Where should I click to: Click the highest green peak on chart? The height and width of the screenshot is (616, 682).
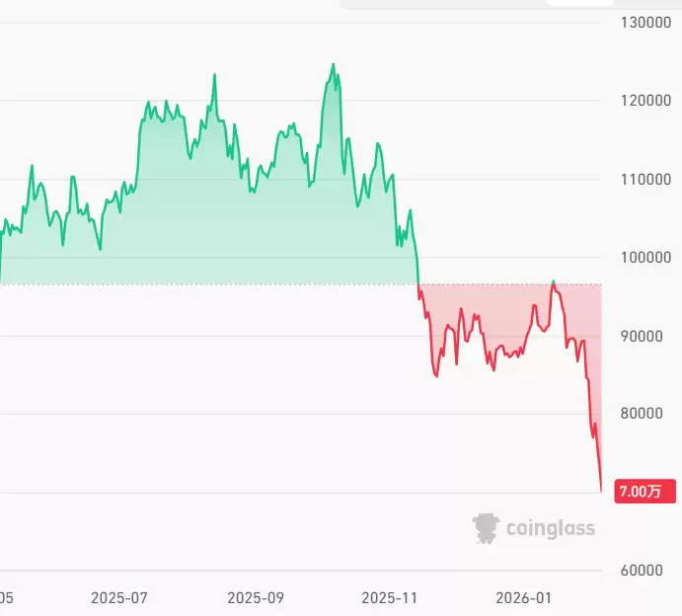(333, 64)
